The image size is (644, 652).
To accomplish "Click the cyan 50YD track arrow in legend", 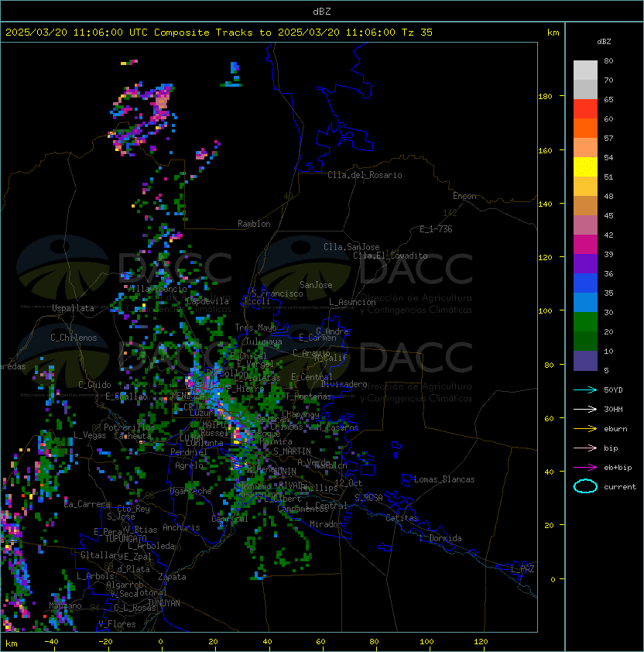I will (x=585, y=389).
